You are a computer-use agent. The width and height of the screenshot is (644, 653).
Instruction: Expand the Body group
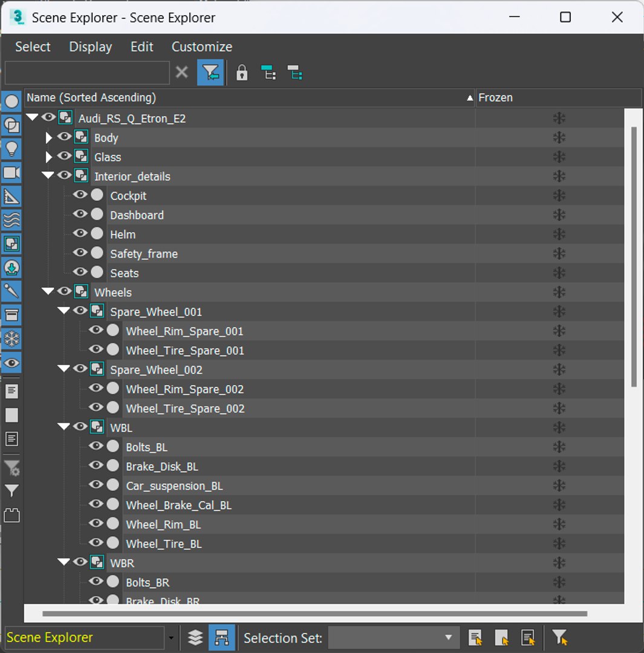(x=48, y=137)
